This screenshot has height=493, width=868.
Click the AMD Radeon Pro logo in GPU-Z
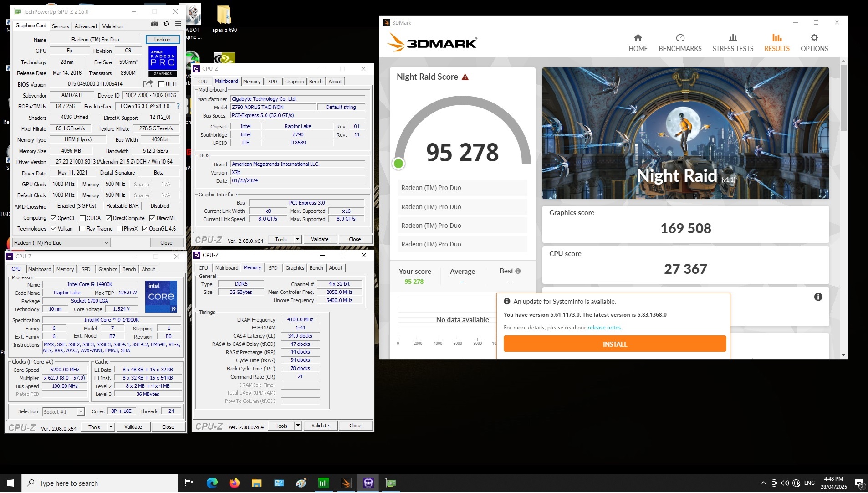click(x=163, y=62)
